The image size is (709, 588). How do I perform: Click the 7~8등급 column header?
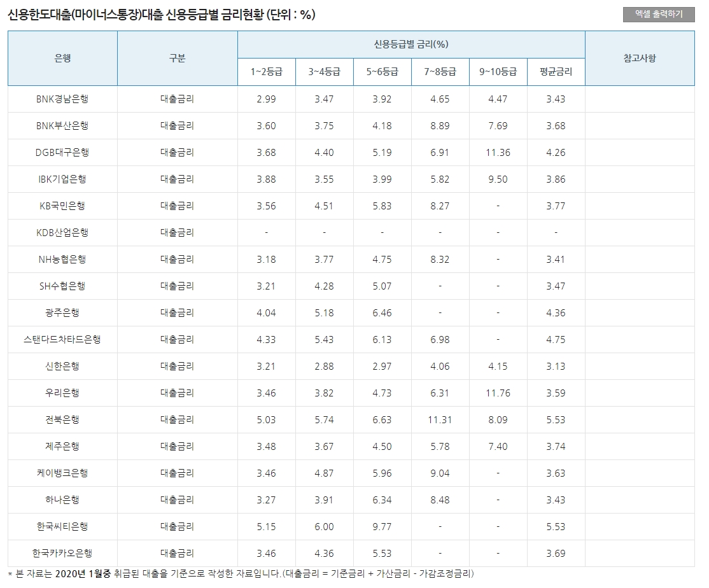pos(440,72)
